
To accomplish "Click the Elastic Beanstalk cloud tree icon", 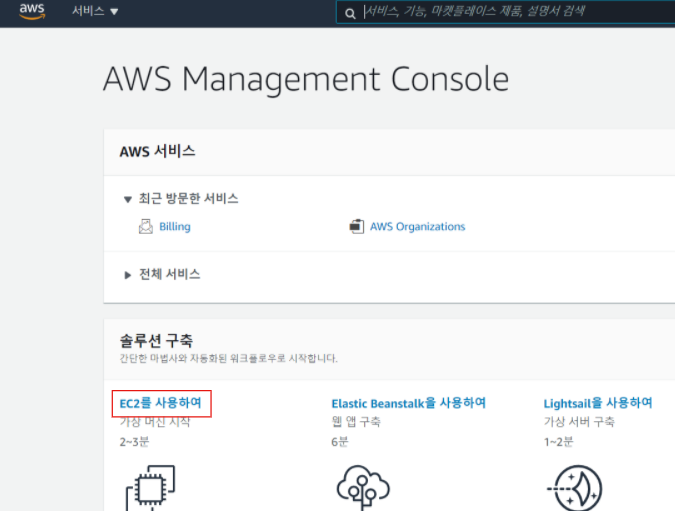I will pyautogui.click(x=363, y=488).
